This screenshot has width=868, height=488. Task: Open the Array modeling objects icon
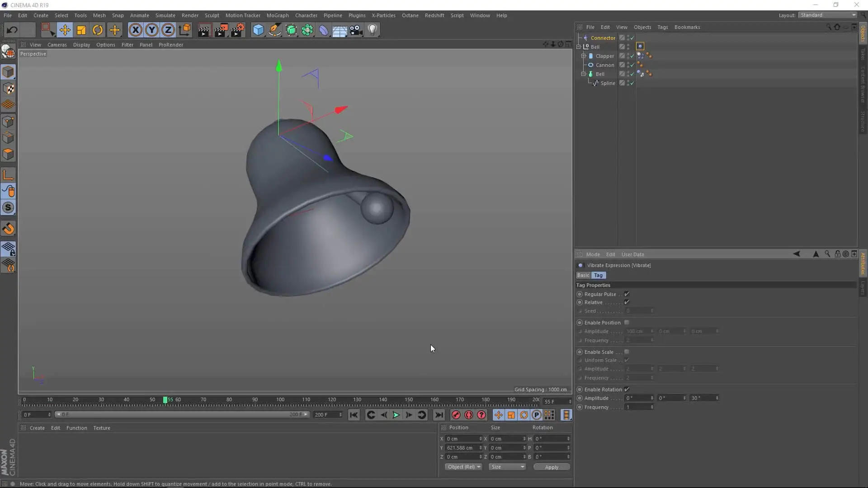307,30
